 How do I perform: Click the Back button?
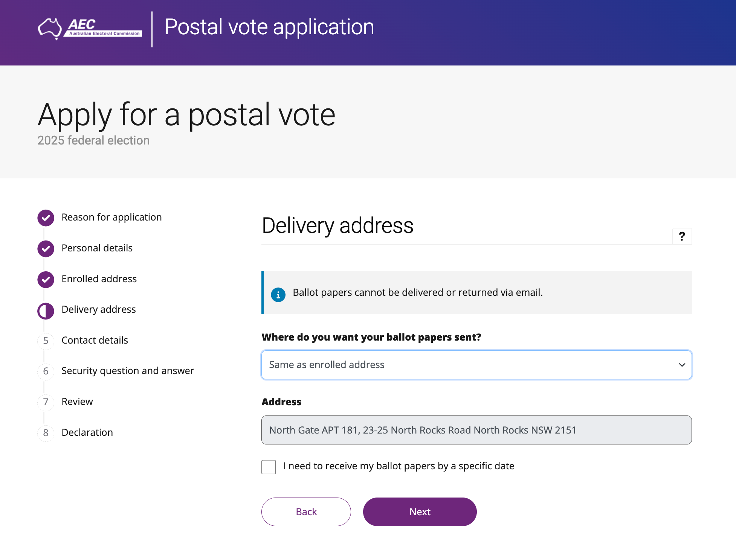point(306,512)
